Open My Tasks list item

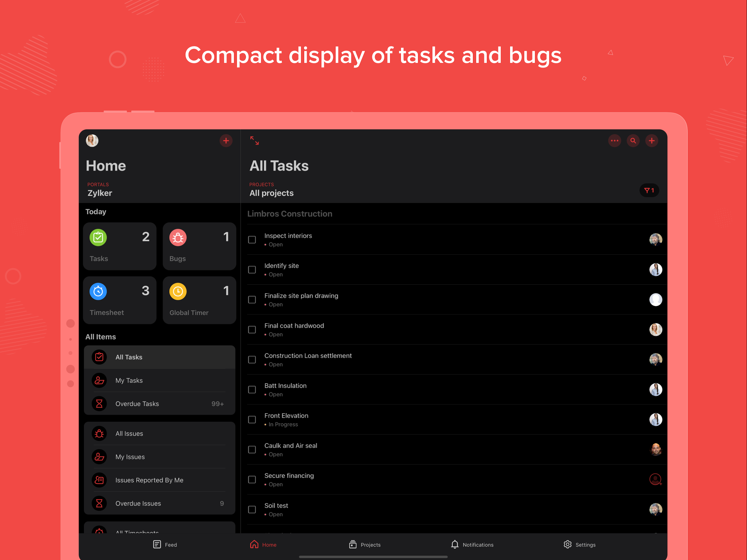159,380
